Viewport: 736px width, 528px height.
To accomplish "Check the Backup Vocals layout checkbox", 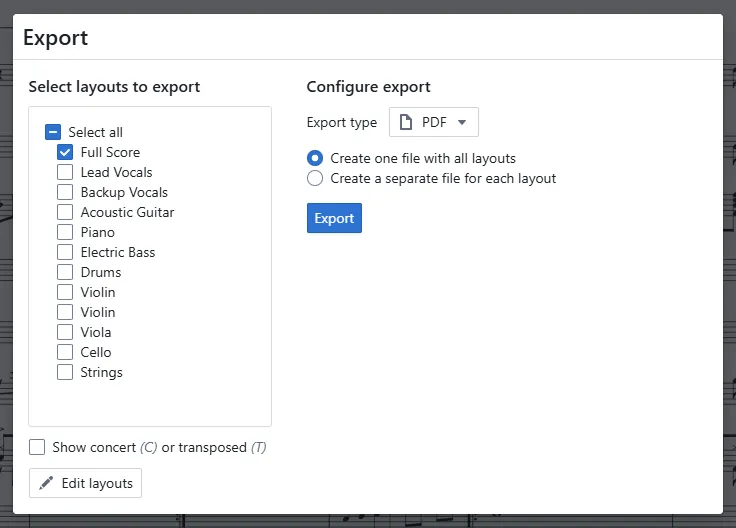I will click(x=65, y=192).
